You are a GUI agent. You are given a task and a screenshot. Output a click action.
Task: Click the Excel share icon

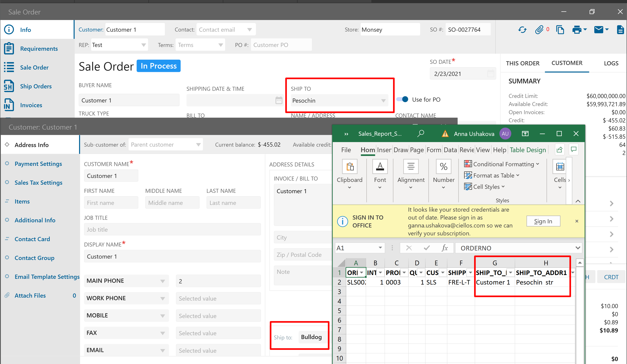(559, 150)
